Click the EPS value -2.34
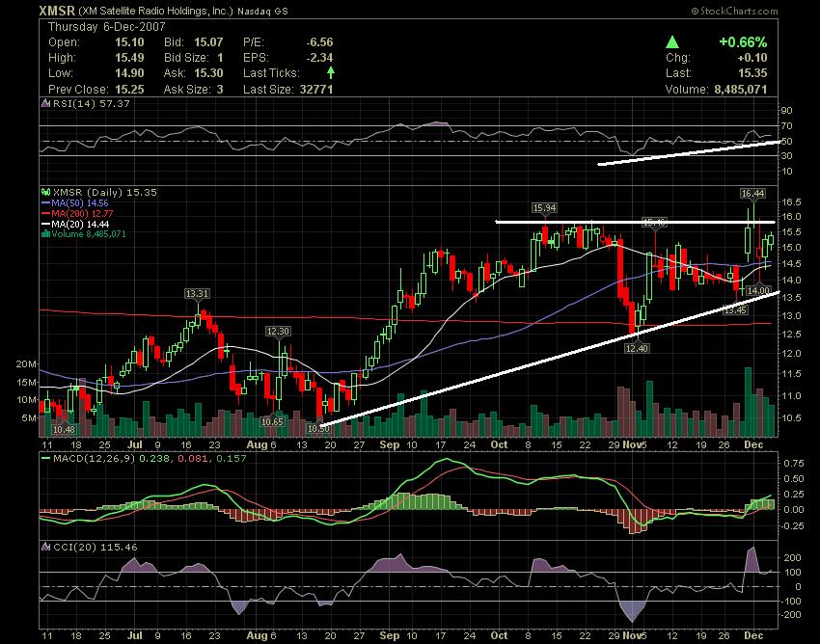Image resolution: width=820 pixels, height=644 pixels. click(319, 58)
